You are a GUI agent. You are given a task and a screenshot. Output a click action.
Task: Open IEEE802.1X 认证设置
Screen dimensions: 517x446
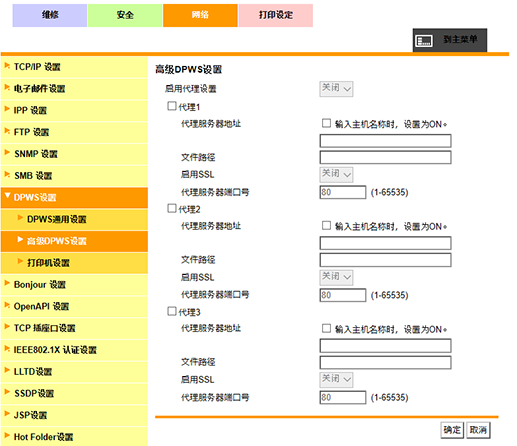[x=74, y=350]
